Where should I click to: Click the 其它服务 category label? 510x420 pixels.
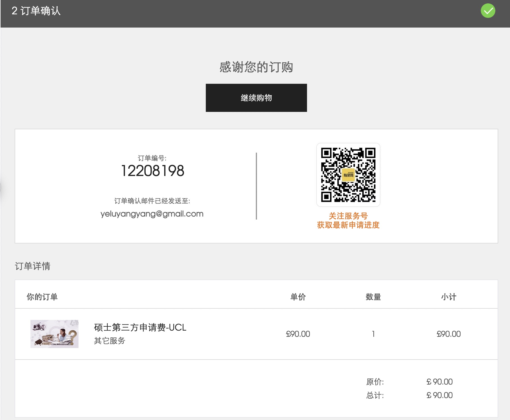point(109,341)
